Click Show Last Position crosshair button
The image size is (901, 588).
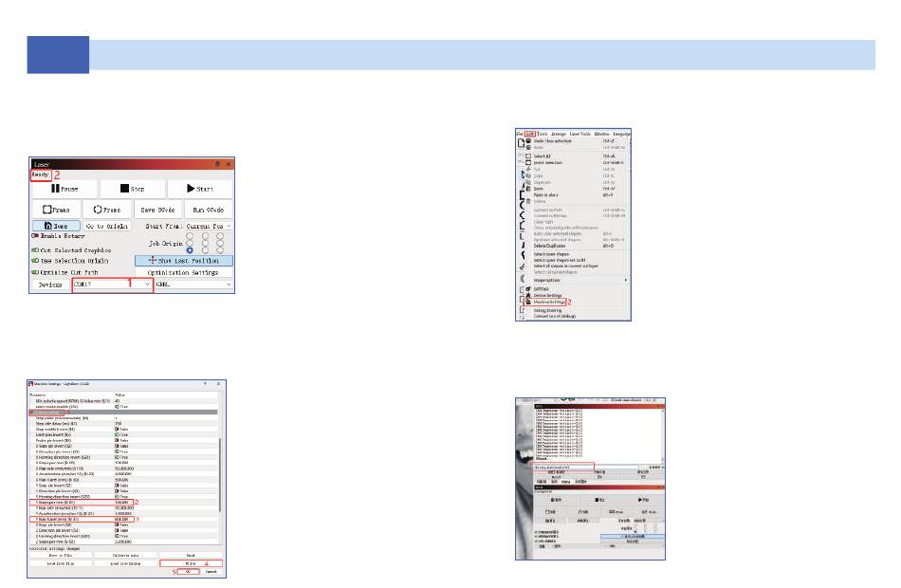(x=184, y=261)
